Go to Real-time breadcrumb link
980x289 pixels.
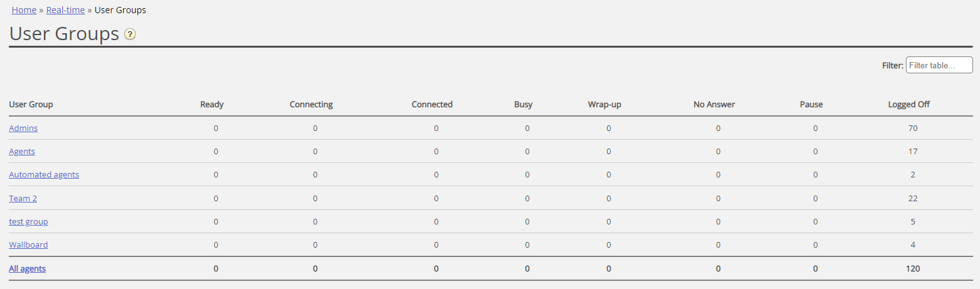65,10
